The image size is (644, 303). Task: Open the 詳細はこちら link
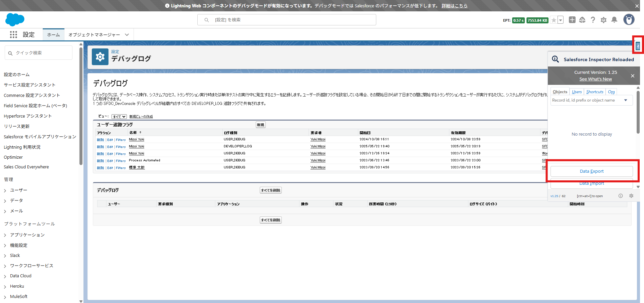(454, 6)
